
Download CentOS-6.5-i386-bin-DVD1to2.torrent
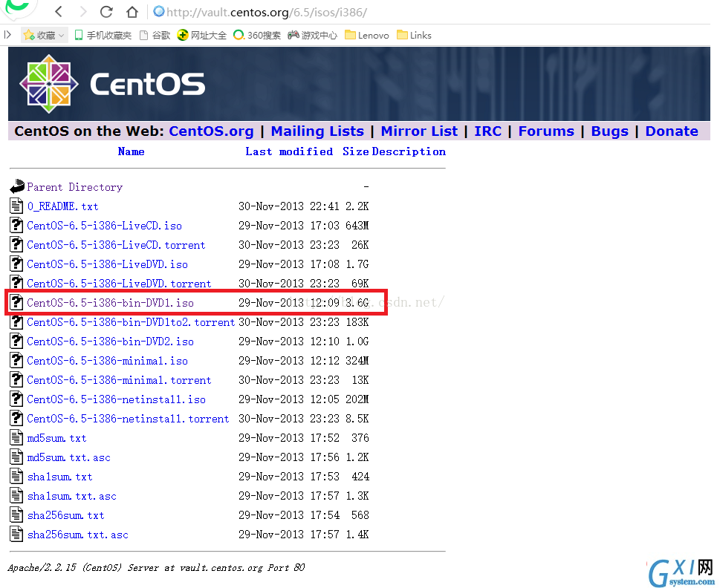(131, 322)
